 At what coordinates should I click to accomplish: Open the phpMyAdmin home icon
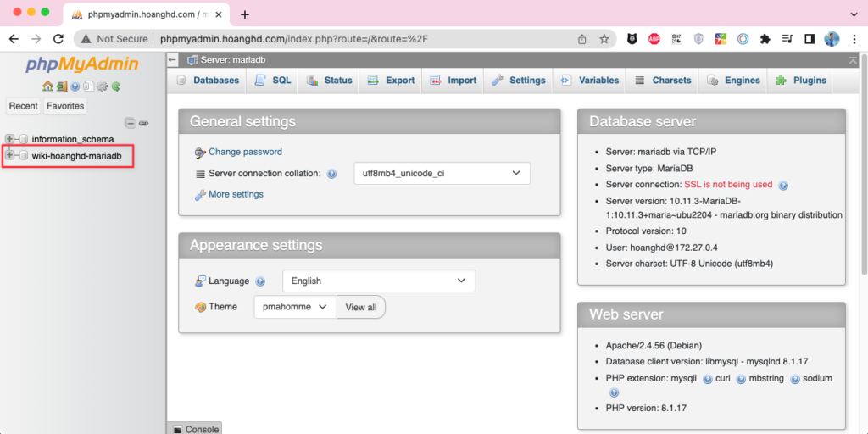point(47,86)
